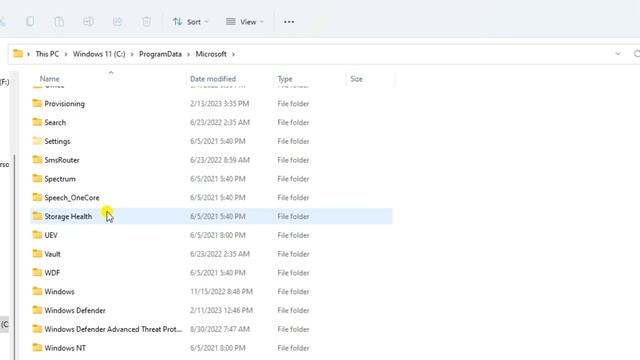This screenshot has height=360, width=640.
Task: Click the Share icon in toolbar
Action: 117,22
